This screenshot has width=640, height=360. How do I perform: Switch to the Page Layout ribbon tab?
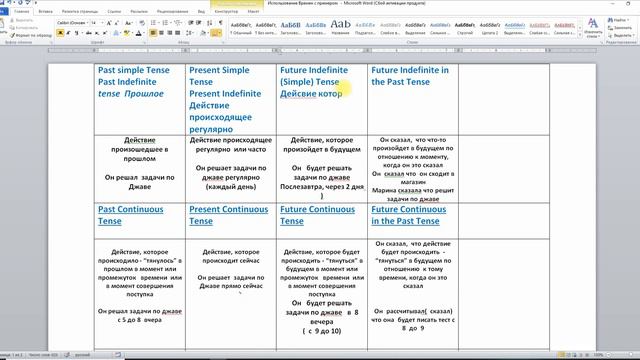(80, 11)
